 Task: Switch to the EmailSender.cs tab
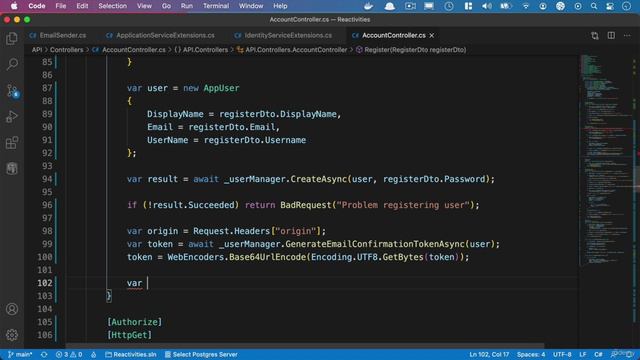58,36
